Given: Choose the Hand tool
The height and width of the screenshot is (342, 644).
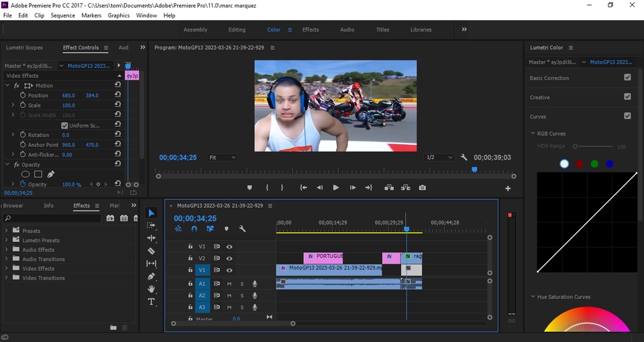Looking at the screenshot, I should [x=152, y=289].
